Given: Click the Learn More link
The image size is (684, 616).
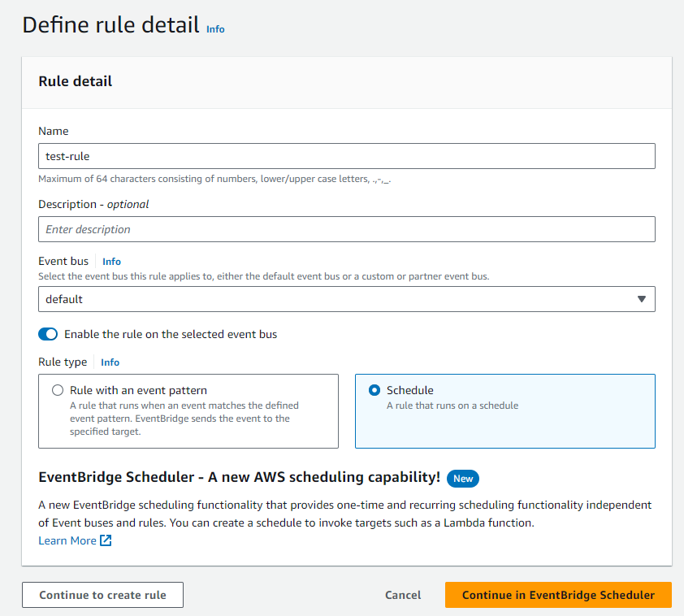Looking at the screenshot, I should coord(67,540).
